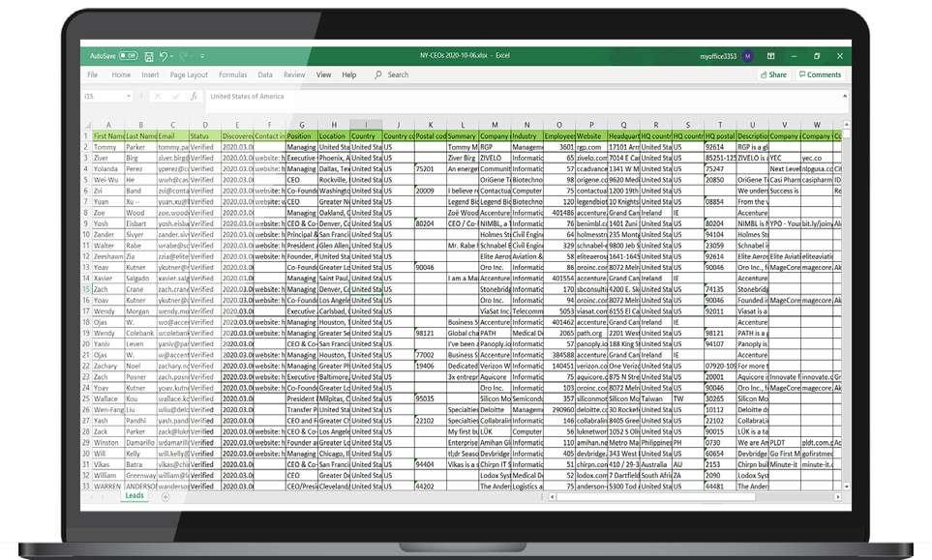This screenshot has width=932, height=560.
Task: Click the Select All corner triangle
Action: coord(87,125)
